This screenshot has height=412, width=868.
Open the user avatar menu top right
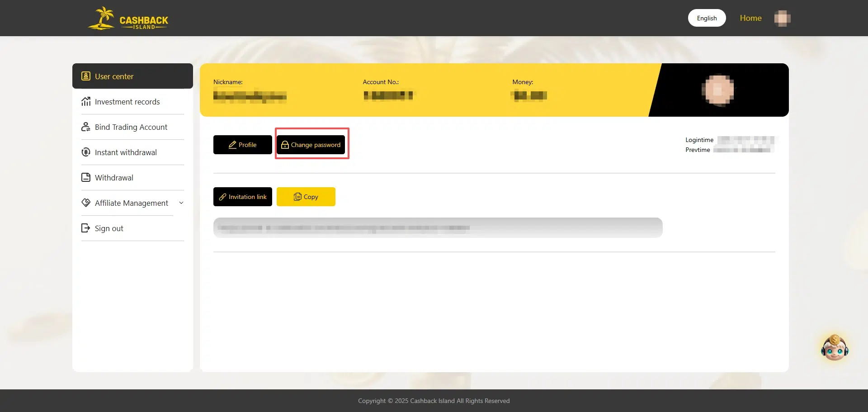pos(782,18)
